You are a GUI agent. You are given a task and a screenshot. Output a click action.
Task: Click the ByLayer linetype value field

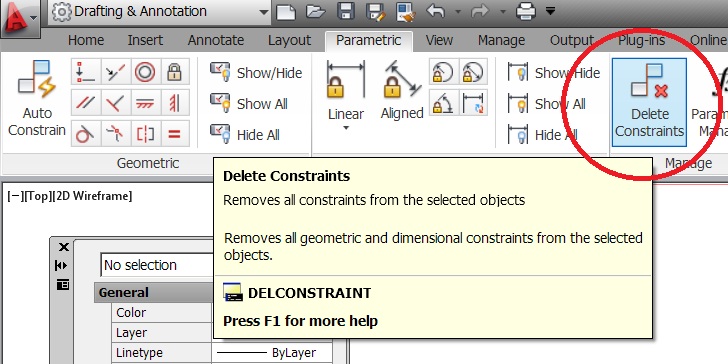point(272,353)
